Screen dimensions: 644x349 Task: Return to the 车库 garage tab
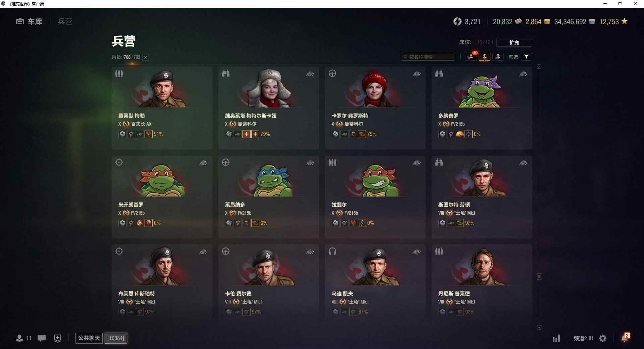click(x=29, y=21)
